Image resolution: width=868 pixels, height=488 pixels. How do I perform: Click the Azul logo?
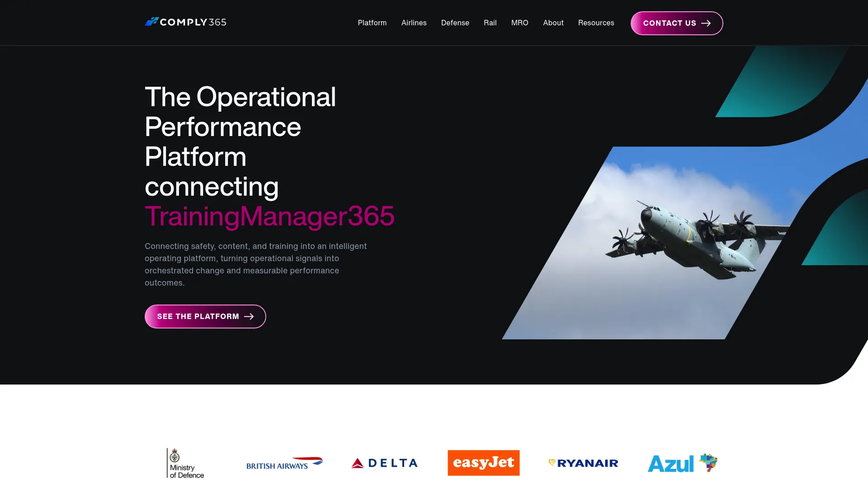[683, 463]
